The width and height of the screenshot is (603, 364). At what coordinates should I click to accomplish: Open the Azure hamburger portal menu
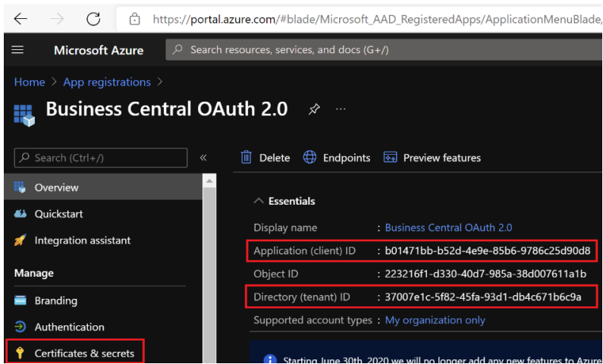pyautogui.click(x=17, y=50)
